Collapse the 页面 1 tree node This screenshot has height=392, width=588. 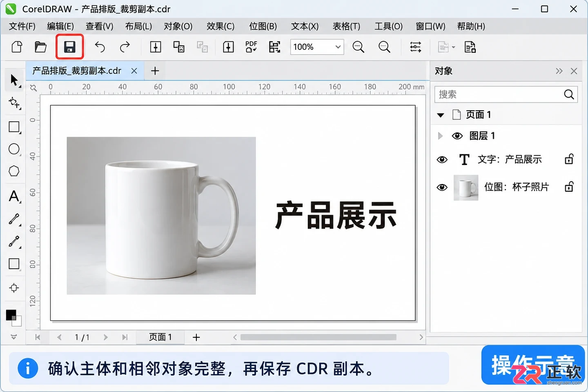[441, 115]
